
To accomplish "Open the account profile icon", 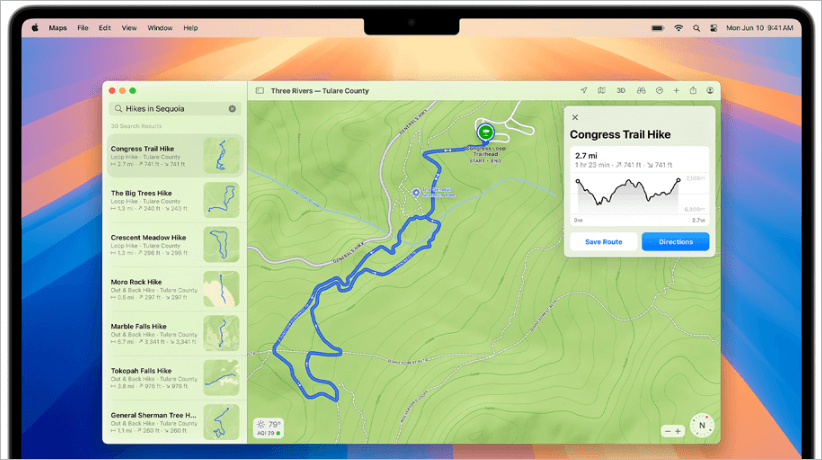I will [x=710, y=90].
